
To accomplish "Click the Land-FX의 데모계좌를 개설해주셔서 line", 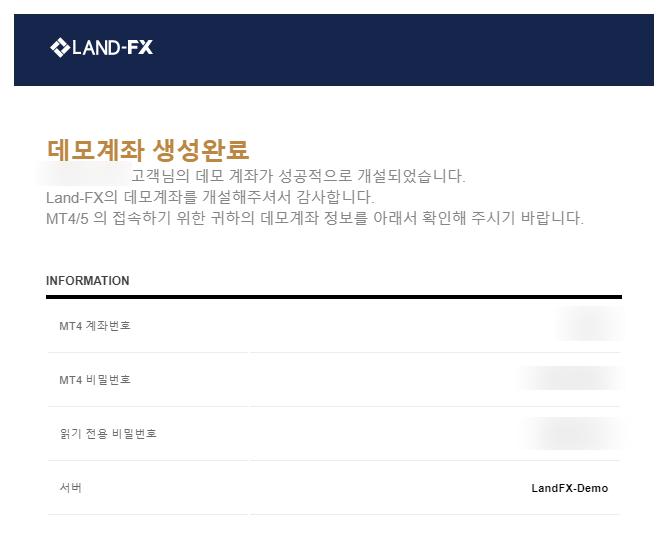I will click(x=210, y=197).
